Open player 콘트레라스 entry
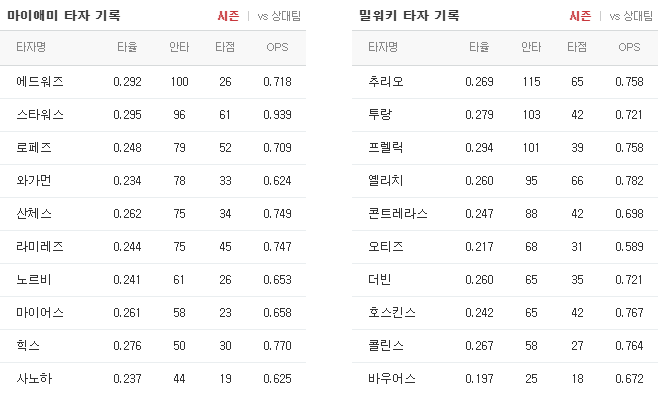Image resolution: width=660 pixels, height=397 pixels. tap(398, 213)
